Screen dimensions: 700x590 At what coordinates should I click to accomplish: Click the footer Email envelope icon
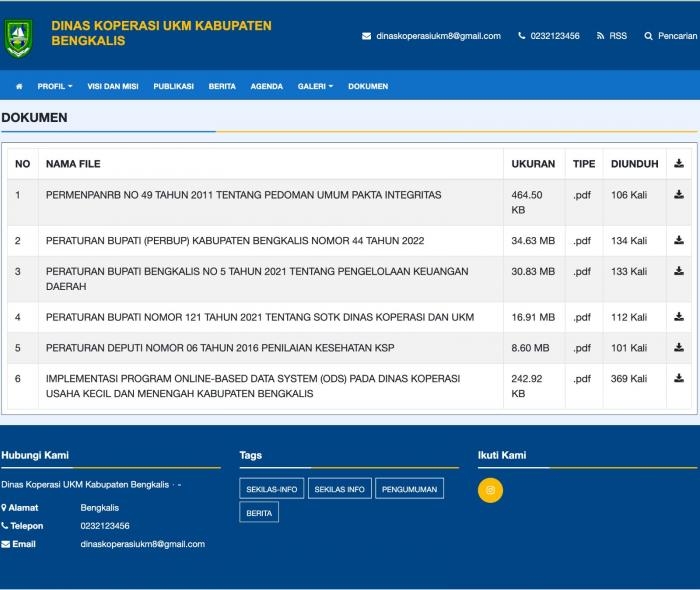[x=5, y=544]
